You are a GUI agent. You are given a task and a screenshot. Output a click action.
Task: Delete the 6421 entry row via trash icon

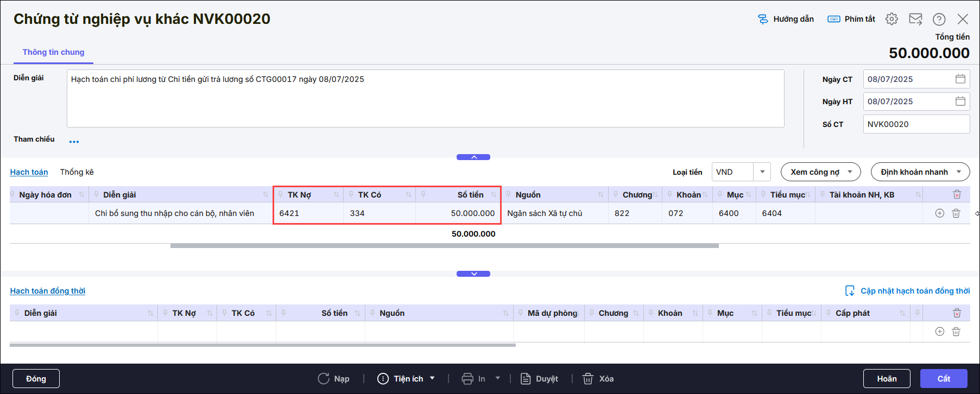tap(956, 213)
